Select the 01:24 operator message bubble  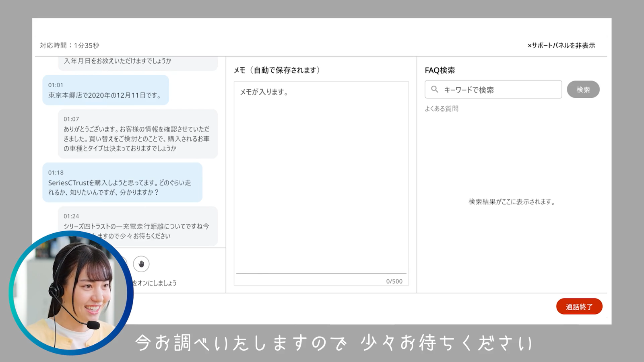138,226
